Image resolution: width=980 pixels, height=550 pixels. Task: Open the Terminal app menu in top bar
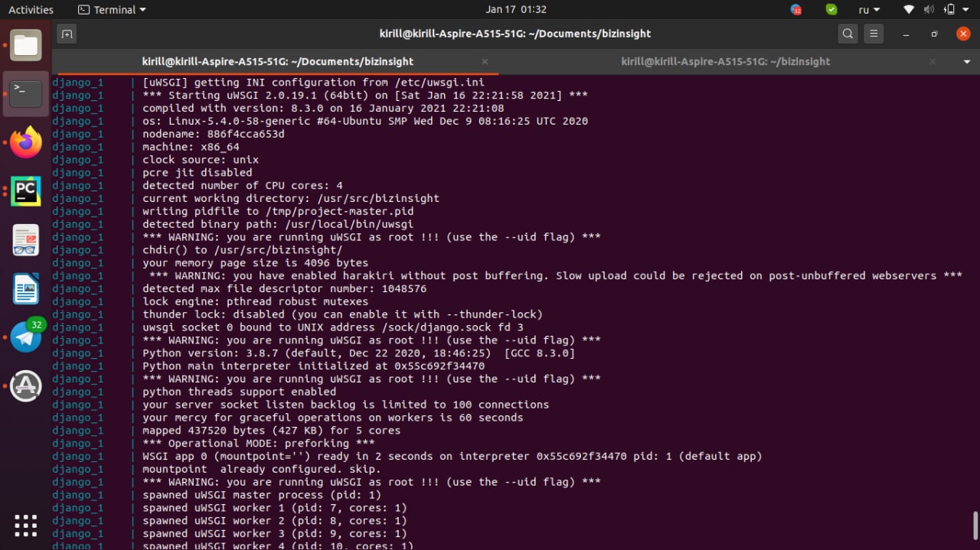coord(112,10)
